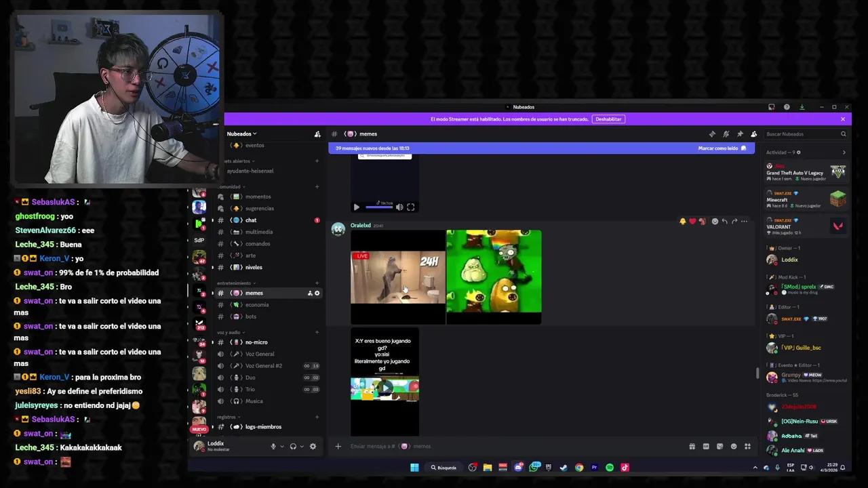Click the Buscar Nubeados search field
868x488 pixels.
click(x=806, y=134)
